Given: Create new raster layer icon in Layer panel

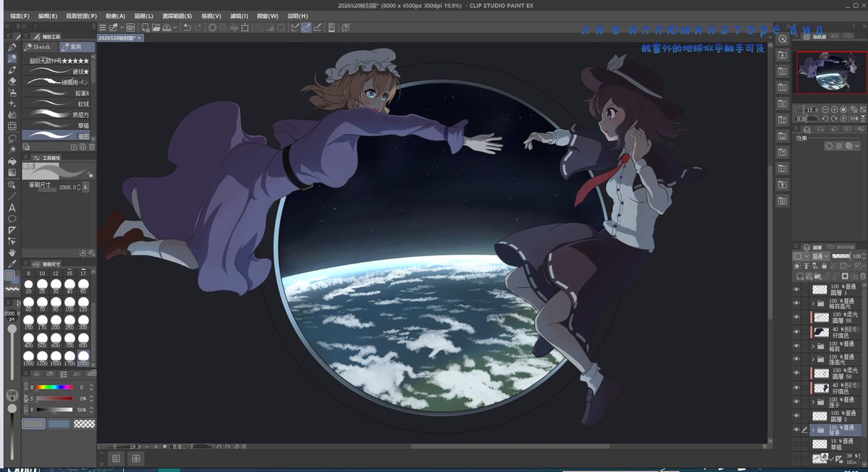Looking at the screenshot, I should coord(800,276).
